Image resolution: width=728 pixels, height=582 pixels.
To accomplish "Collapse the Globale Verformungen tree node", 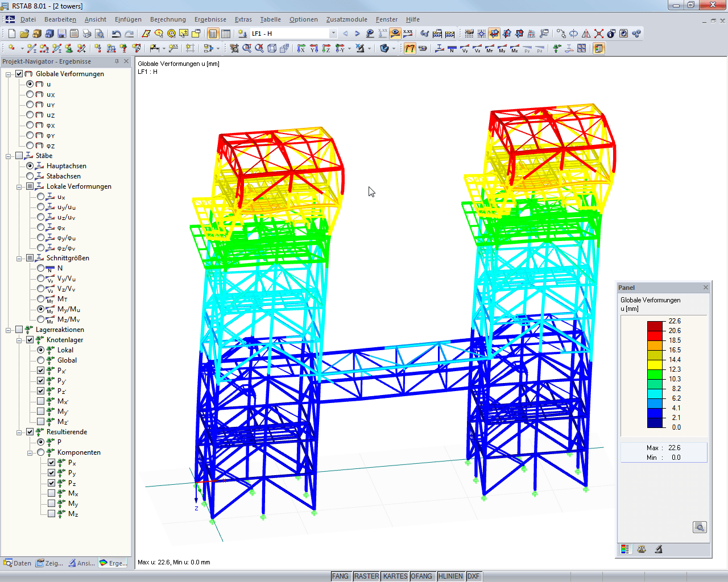I will click(x=9, y=74).
